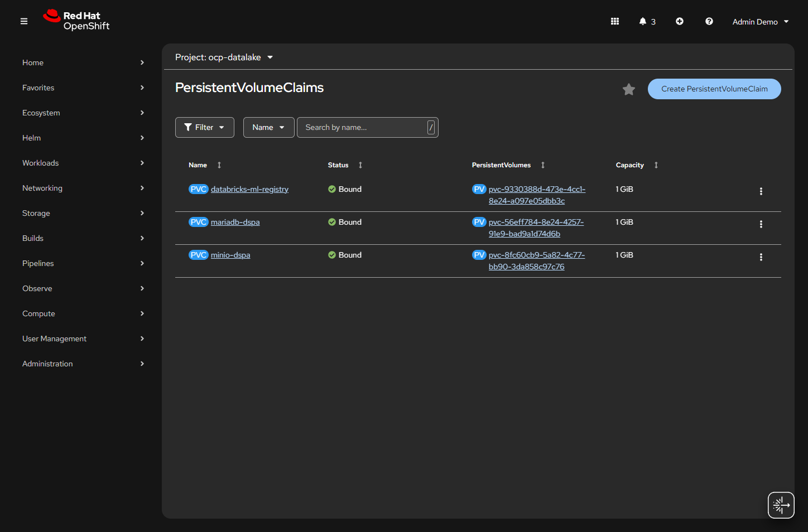This screenshot has height=532, width=808.
Task: Open the Admin Demo user menu
Action: 761,22
